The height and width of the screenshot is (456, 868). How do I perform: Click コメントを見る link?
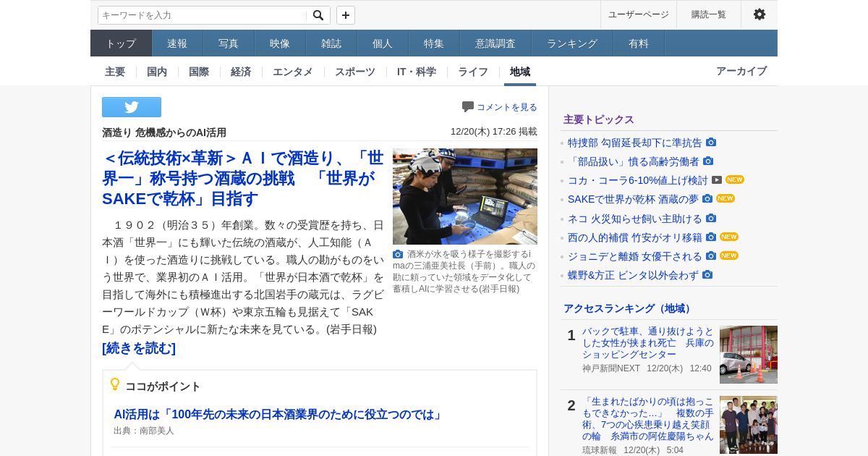point(507,107)
